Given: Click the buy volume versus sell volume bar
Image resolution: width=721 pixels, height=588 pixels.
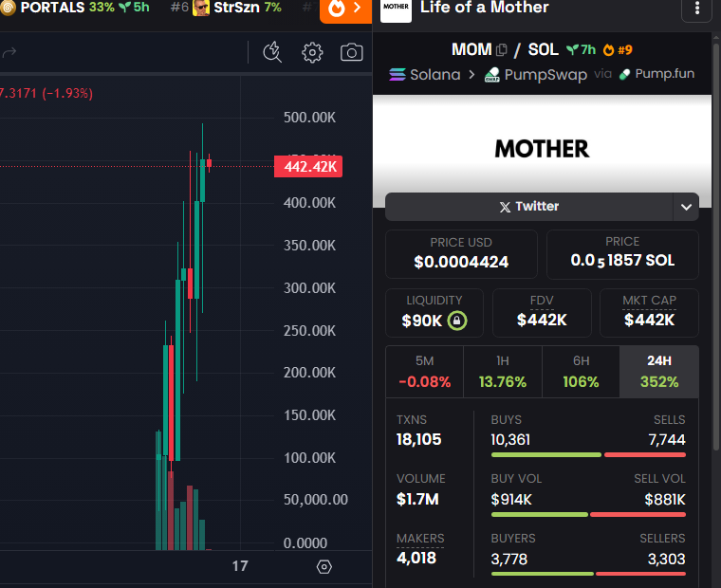Looking at the screenshot, I should (588, 514).
